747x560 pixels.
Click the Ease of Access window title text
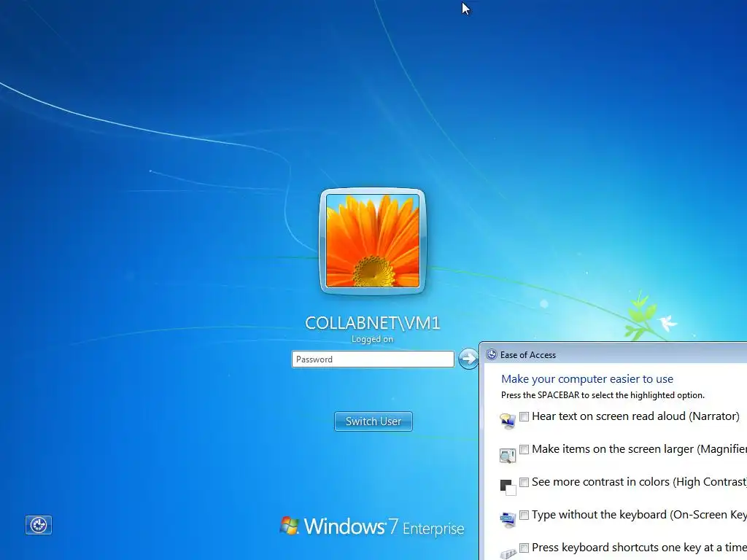[528, 355]
